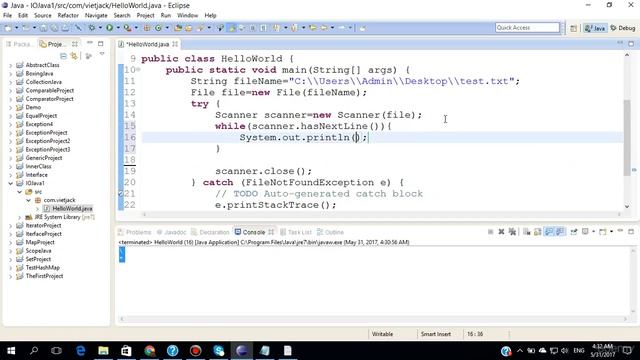Click the green Run button in the toolbar
Viewport: 640px width, 360px height.
point(109,28)
